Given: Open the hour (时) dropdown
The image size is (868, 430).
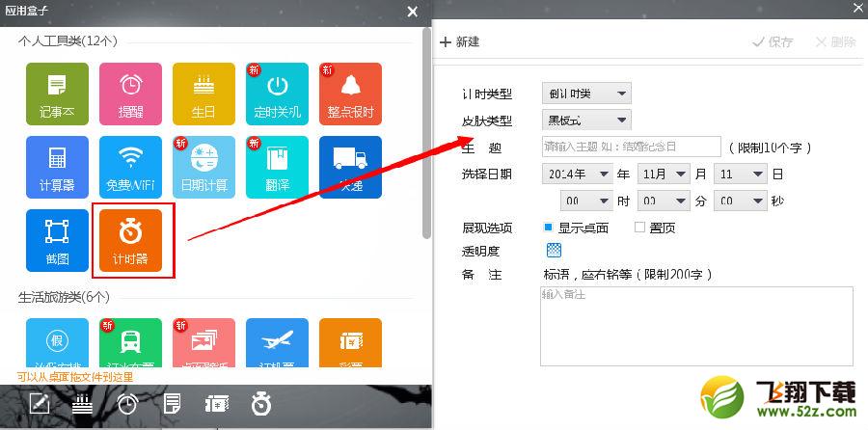Looking at the screenshot, I should 586,201.
